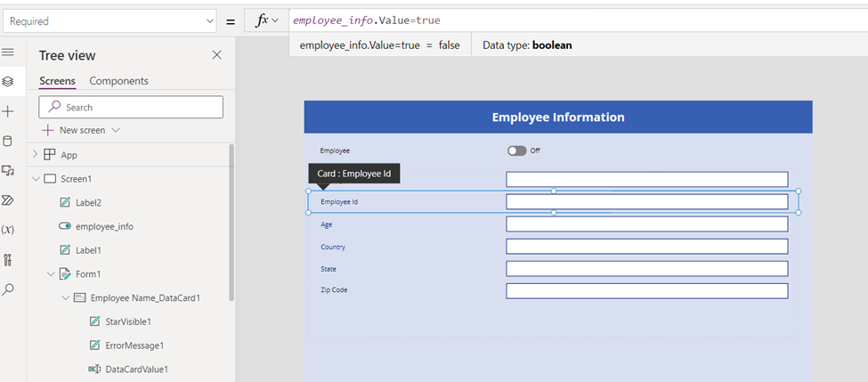Click the Zip Code label text
The image size is (868, 382).
(334, 289)
